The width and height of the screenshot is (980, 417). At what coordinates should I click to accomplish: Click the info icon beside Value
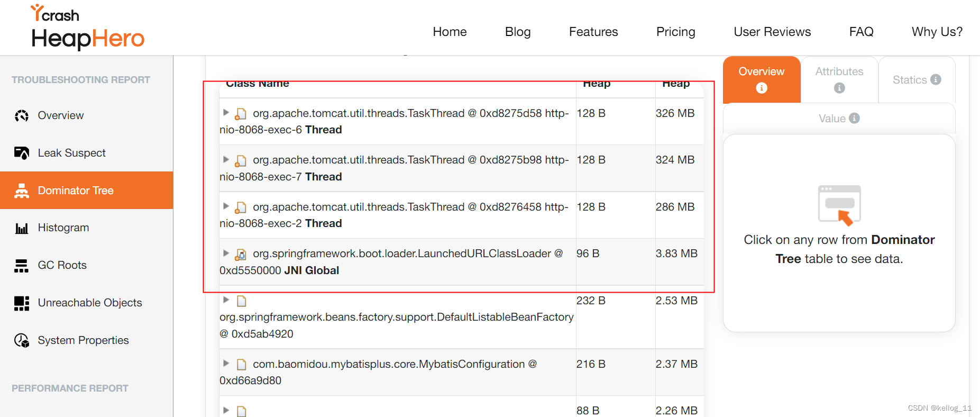pos(855,118)
